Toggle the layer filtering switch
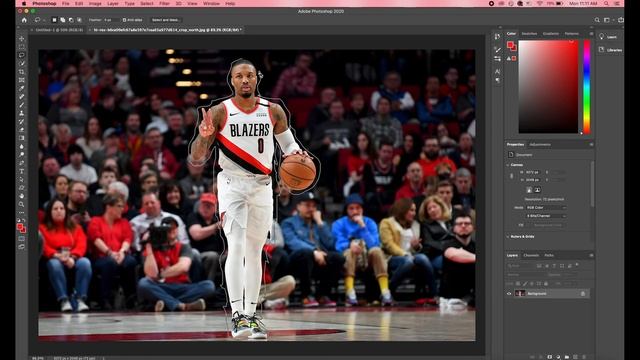Viewport: 640px width, 360px height. (577, 265)
